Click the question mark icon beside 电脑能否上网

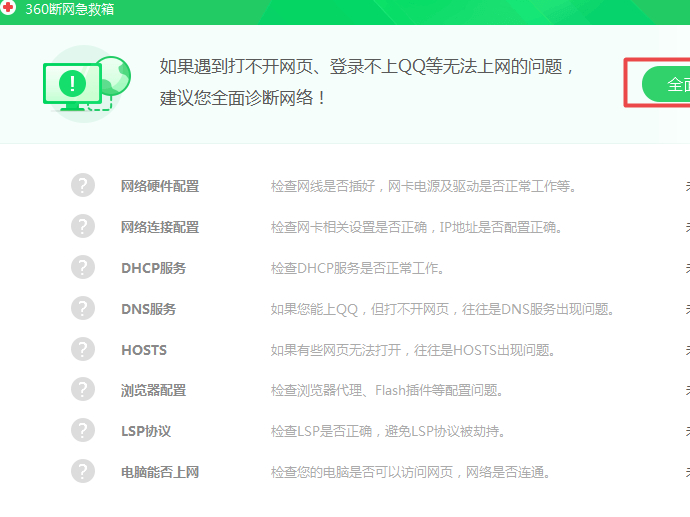tap(83, 471)
